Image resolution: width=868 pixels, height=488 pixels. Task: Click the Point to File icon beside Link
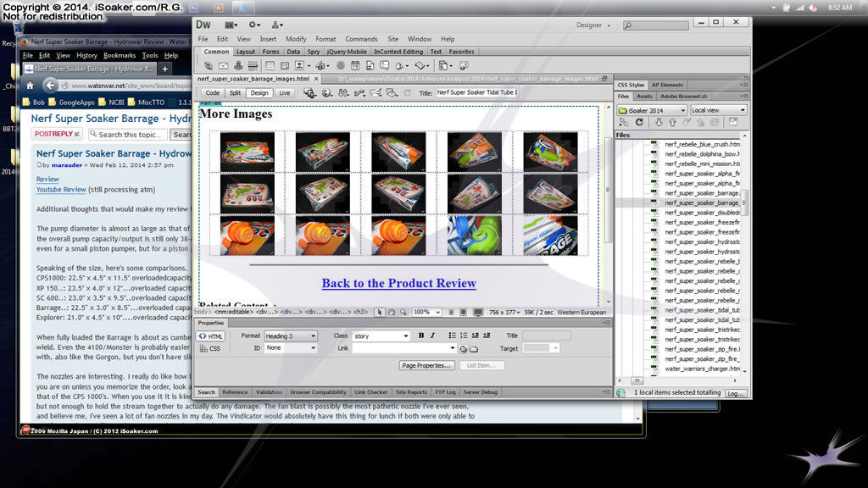464,348
